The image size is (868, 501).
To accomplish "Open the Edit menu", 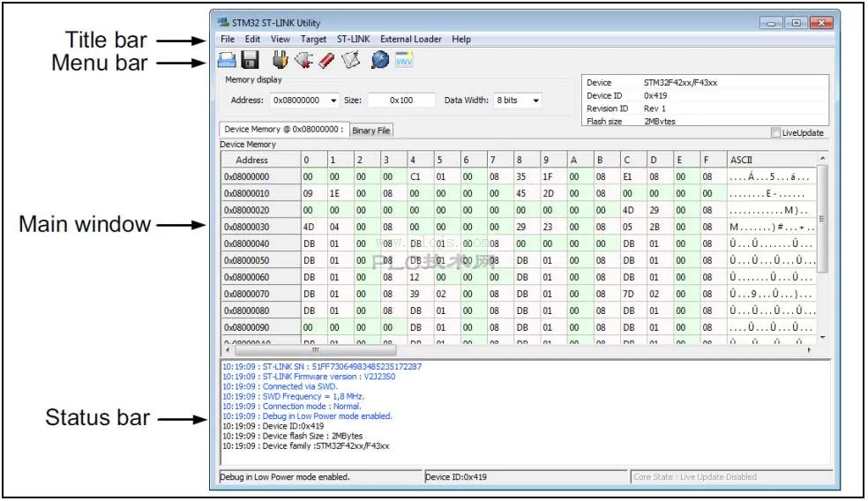I will [252, 39].
